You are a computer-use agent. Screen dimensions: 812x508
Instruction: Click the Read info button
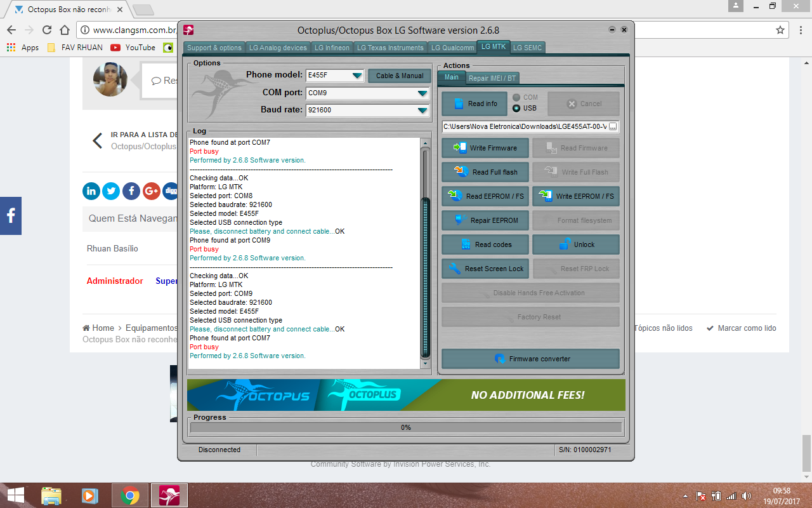476,104
